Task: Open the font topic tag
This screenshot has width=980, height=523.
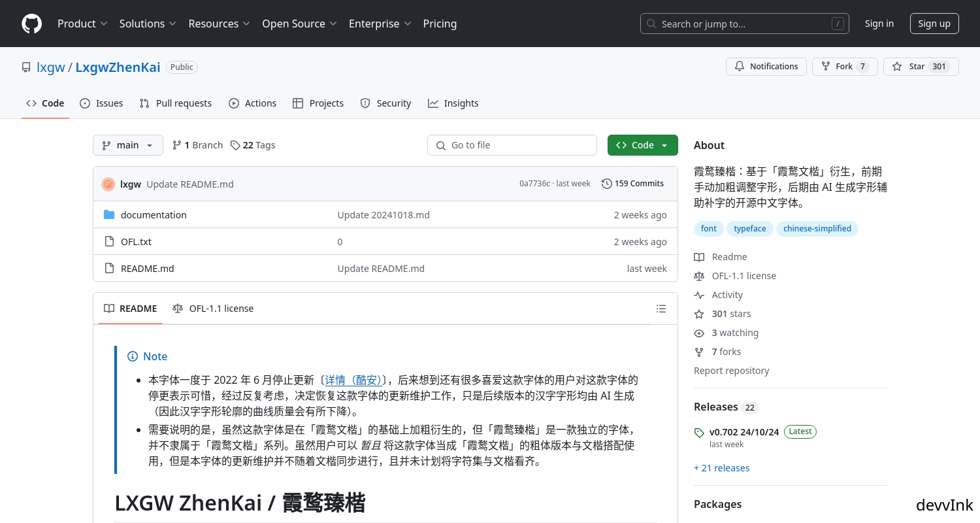Action: [x=709, y=229]
